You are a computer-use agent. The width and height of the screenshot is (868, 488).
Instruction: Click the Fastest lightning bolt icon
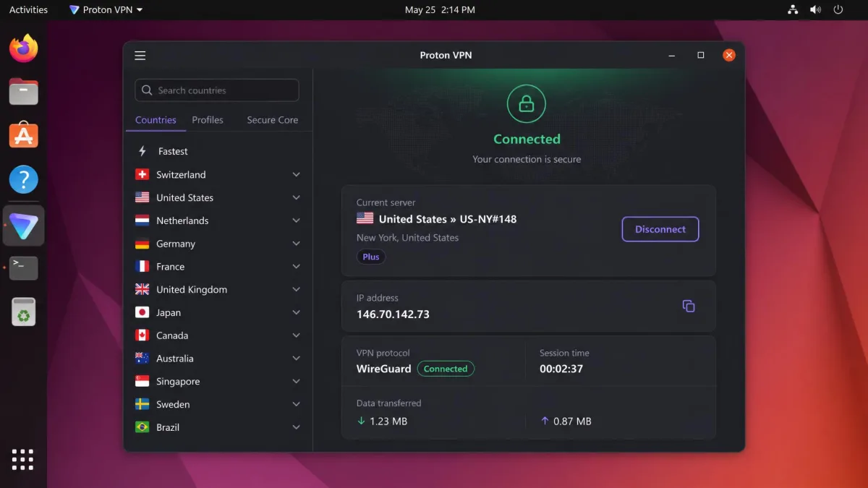pos(142,151)
